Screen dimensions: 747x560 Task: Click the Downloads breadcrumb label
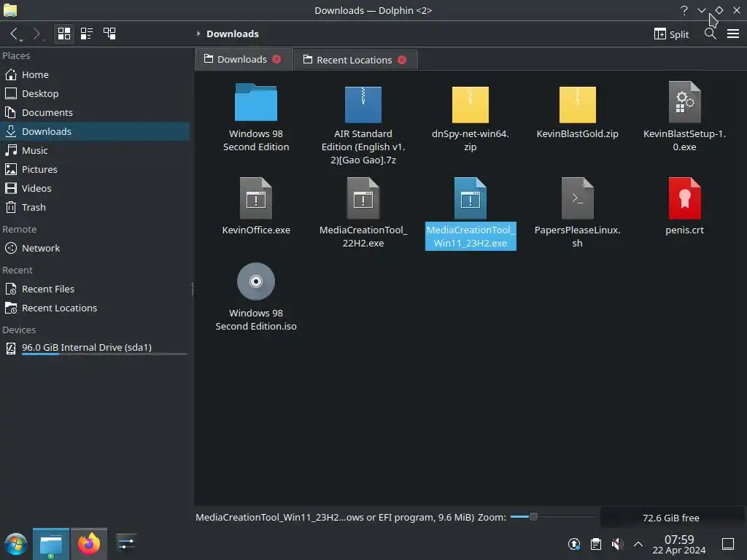point(233,34)
